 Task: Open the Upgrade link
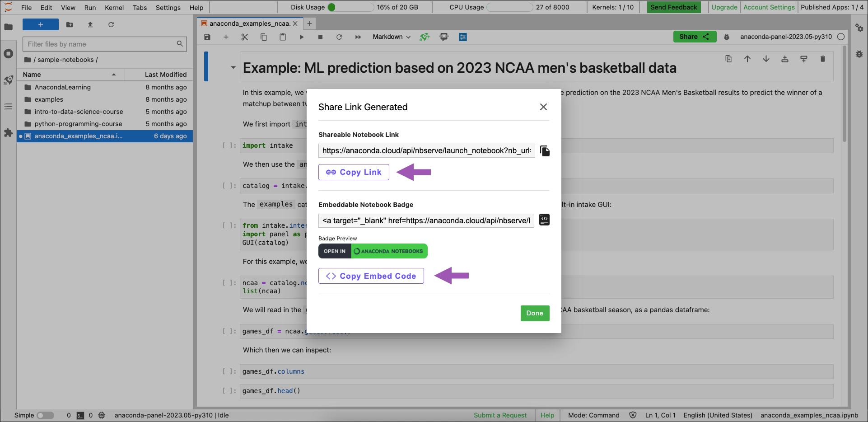tap(724, 7)
